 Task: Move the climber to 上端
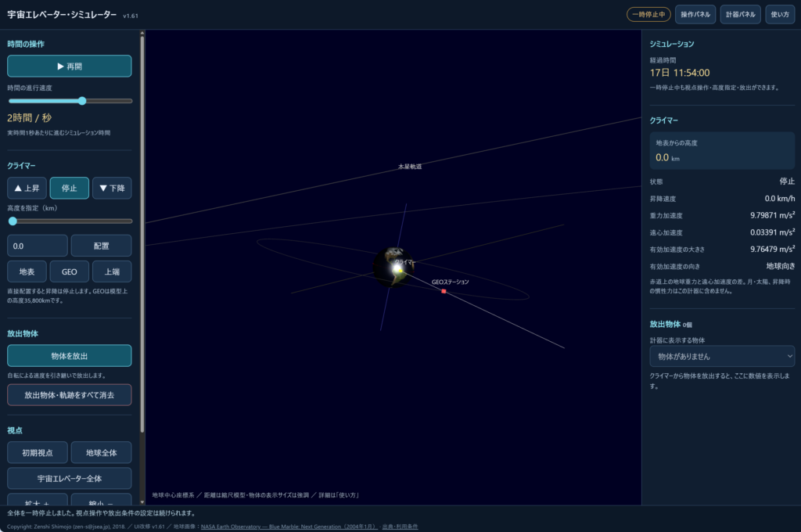112,272
